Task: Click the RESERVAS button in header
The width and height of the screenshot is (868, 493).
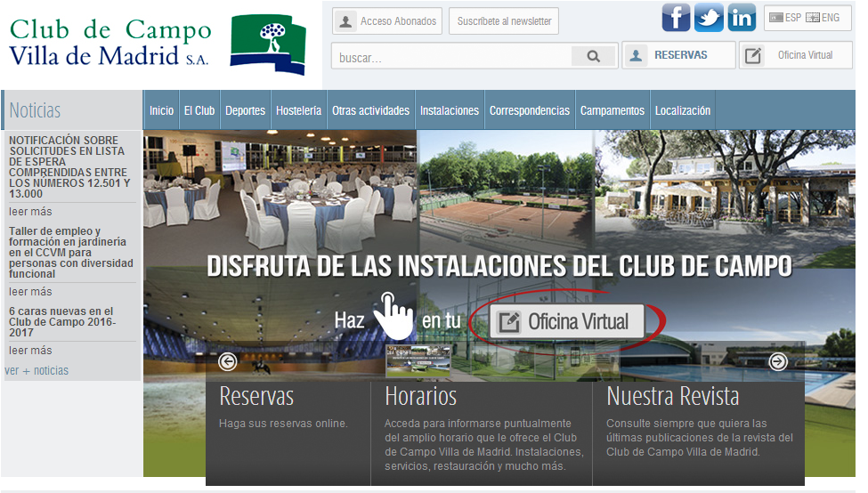Action: click(x=678, y=55)
